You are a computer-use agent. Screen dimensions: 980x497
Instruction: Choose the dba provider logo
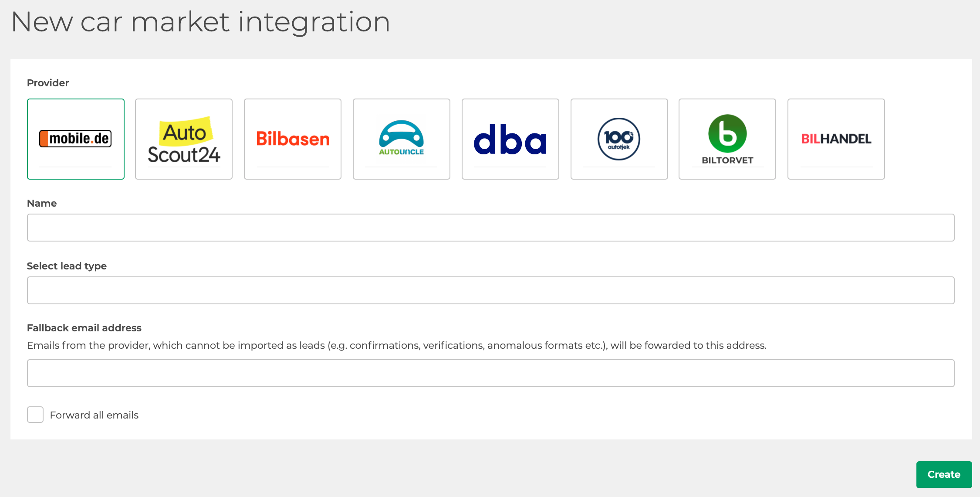point(510,139)
